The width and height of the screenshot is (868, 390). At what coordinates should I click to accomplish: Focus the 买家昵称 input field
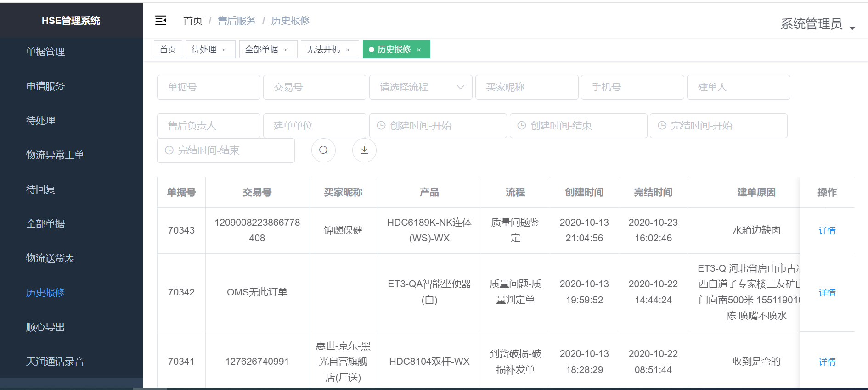[x=527, y=87]
